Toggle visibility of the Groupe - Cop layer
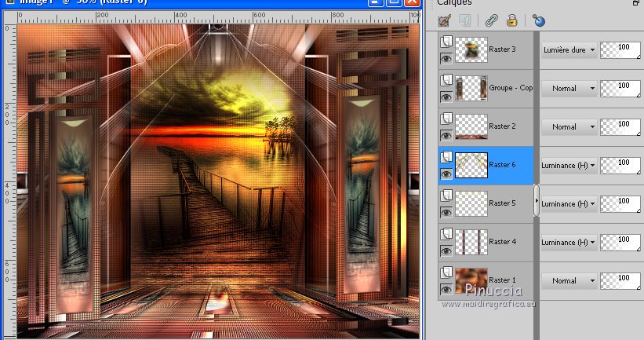Image resolution: width=644 pixels, height=340 pixels. coord(446,97)
